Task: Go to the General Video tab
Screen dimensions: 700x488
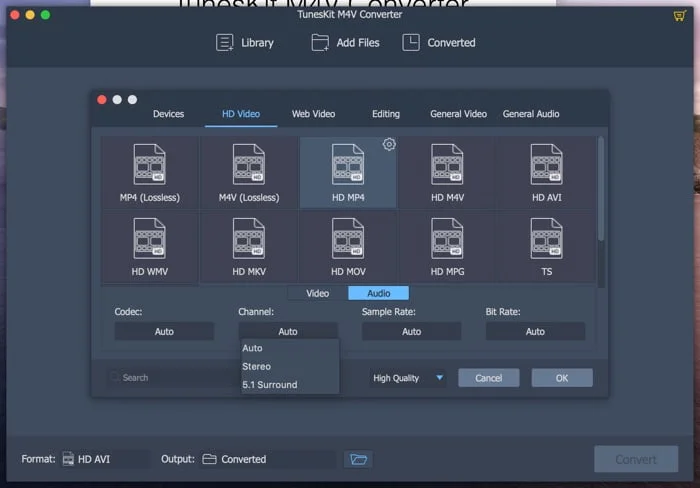Action: tap(458, 114)
